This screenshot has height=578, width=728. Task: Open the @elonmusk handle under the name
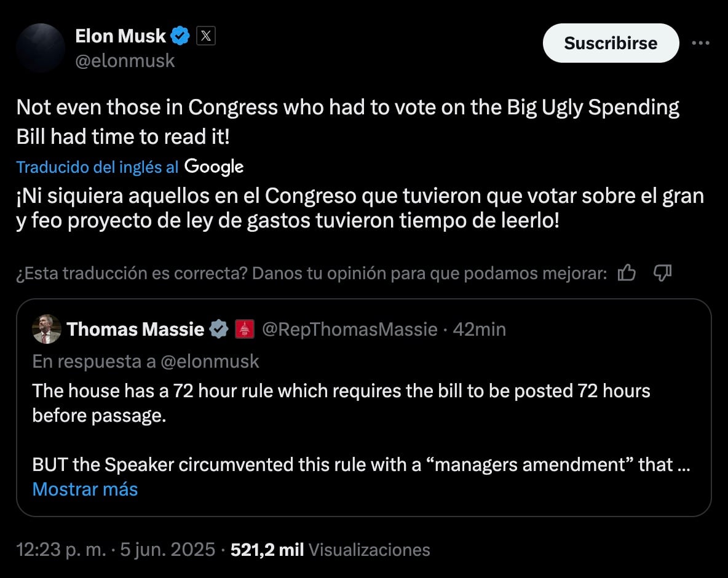(125, 60)
